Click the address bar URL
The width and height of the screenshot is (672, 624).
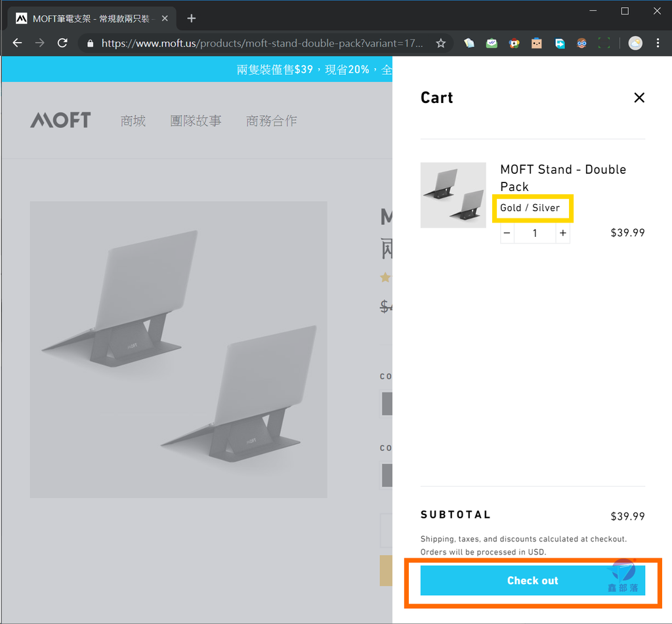[x=262, y=43]
